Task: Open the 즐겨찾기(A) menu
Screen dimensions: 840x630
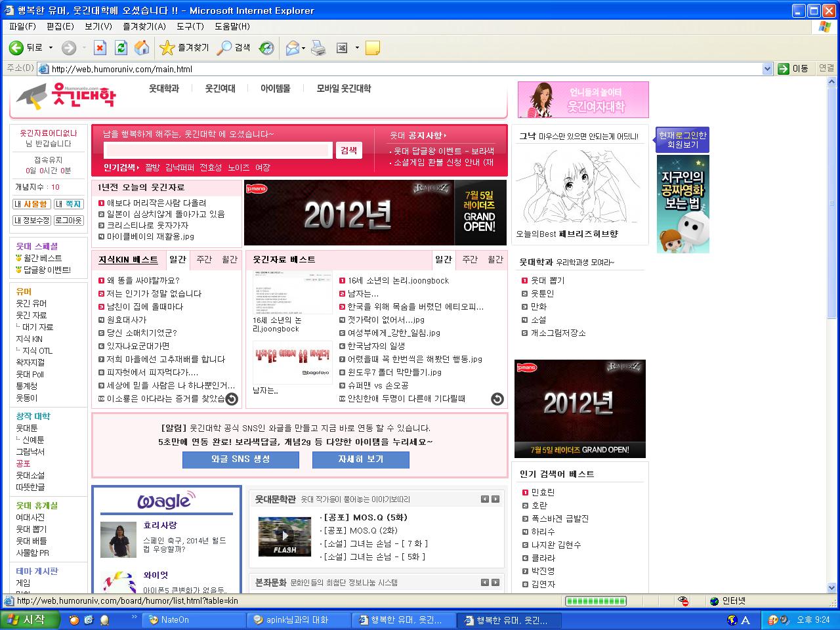Action: [x=144, y=26]
